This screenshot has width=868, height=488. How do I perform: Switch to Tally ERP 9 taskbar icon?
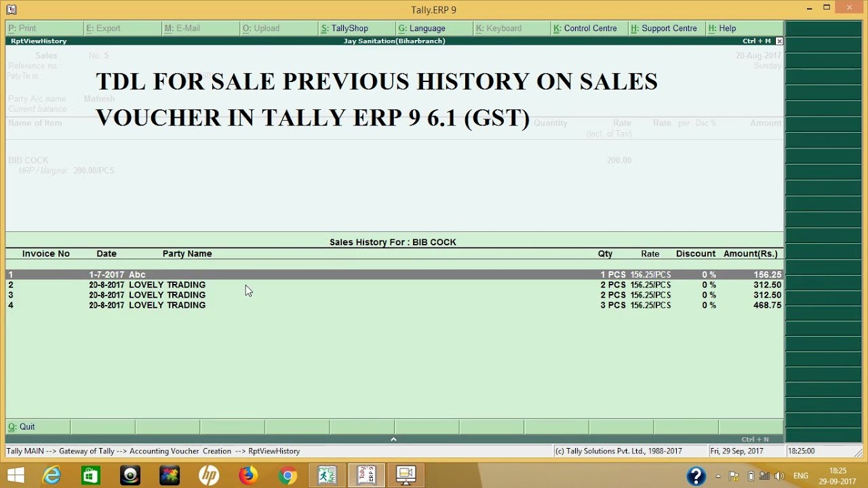click(x=366, y=476)
